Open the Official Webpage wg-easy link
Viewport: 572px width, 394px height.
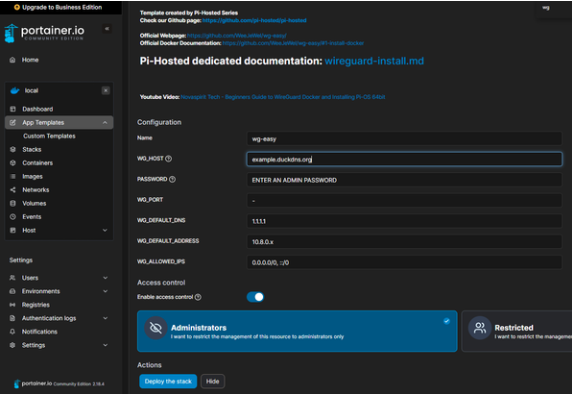(237, 36)
